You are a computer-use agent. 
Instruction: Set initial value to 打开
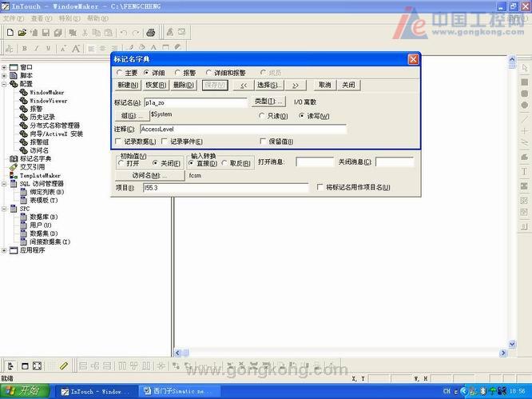click(121, 163)
